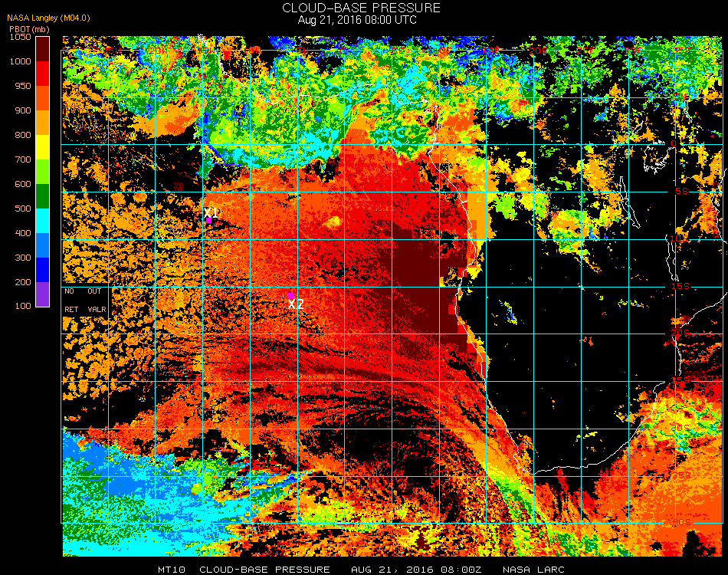Click the legend value '500'
728x575 pixels.
click(23, 209)
